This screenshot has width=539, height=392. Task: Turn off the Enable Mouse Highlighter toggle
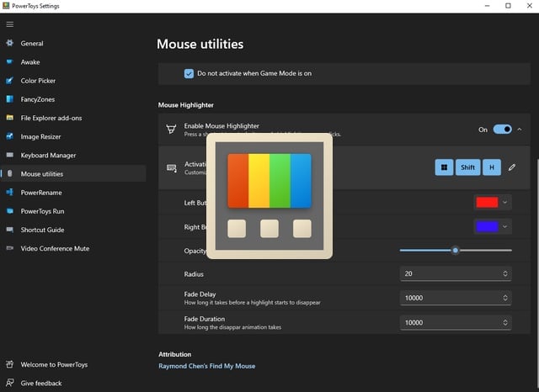[502, 130]
